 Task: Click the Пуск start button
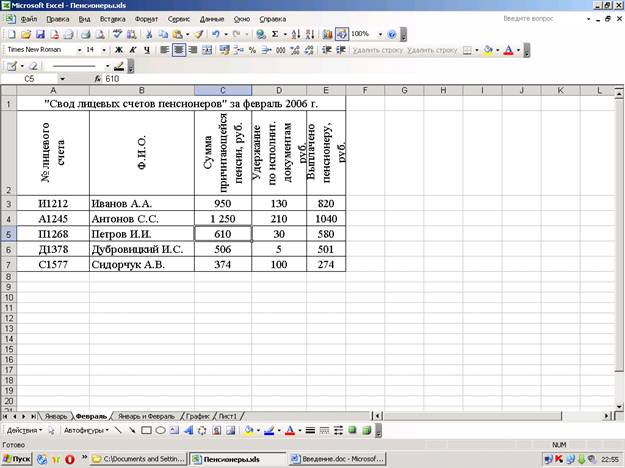pos(17,459)
